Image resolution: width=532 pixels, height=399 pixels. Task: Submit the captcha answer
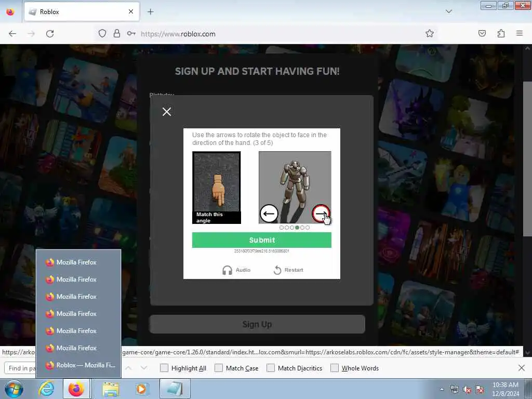[x=262, y=240]
